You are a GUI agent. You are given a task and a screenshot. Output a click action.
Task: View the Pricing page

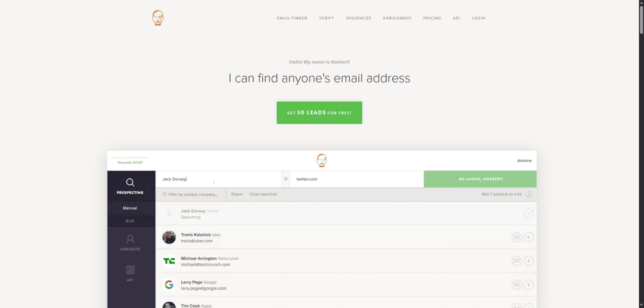(432, 18)
